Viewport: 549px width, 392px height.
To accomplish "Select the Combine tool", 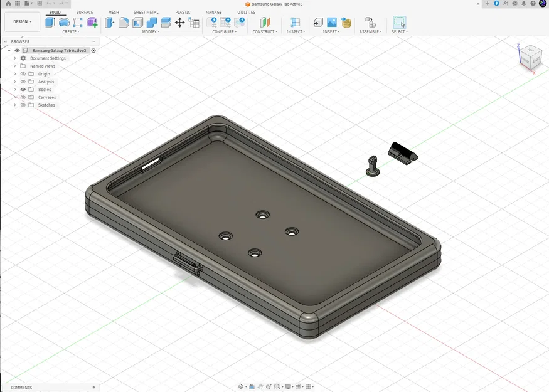I will [152, 23].
